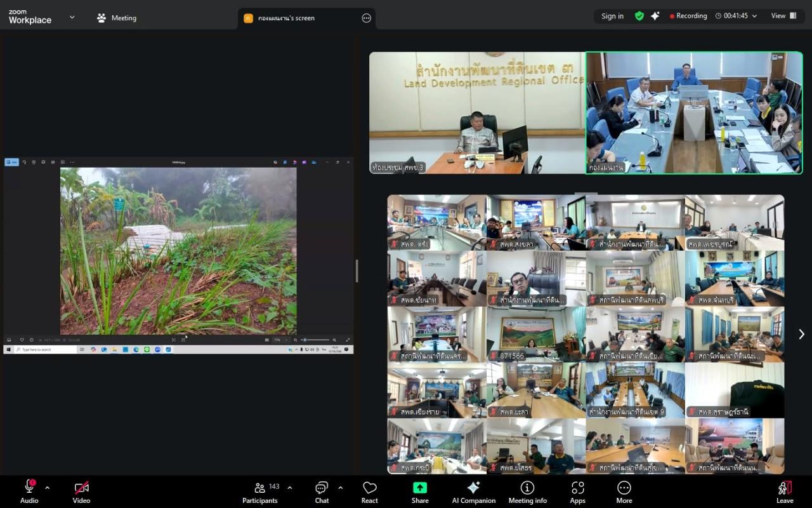
Task: Select the ห้องประชุม สพข.3 video tile
Action: point(477,113)
